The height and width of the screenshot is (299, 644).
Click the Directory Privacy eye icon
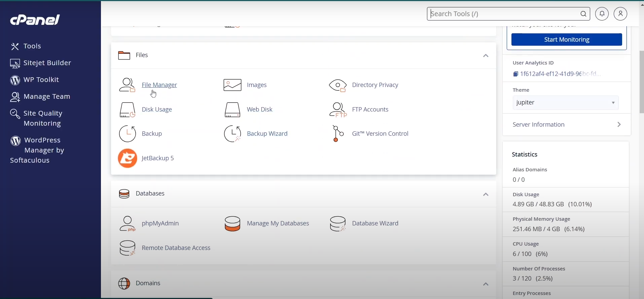pyautogui.click(x=338, y=85)
